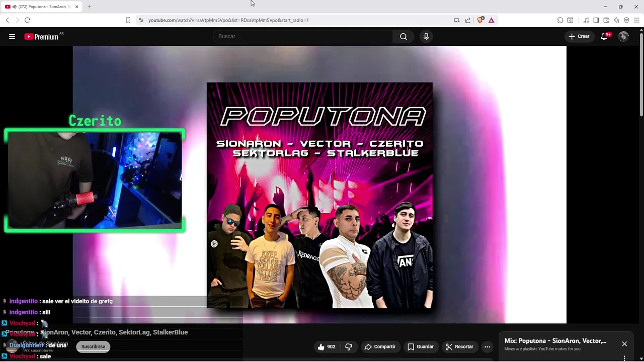Click the Mix: Poputona playlist title
The image size is (644, 362).
click(x=555, y=341)
